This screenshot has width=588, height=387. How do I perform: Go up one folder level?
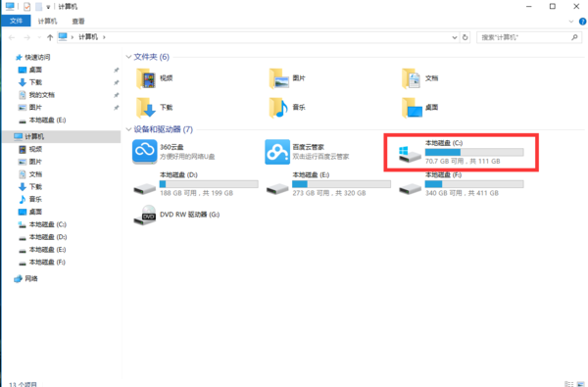[50, 37]
